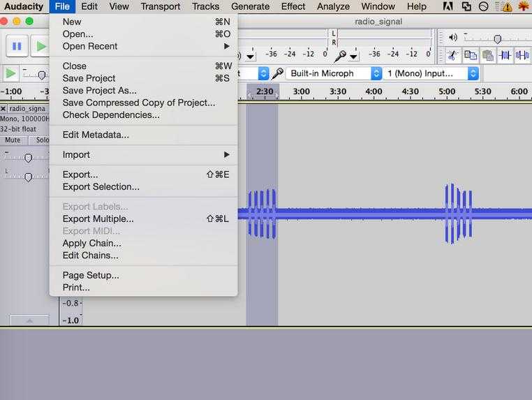The height and width of the screenshot is (400, 532).
Task: Click the Adobe icon in macOS menu bar
Action: [448, 6]
